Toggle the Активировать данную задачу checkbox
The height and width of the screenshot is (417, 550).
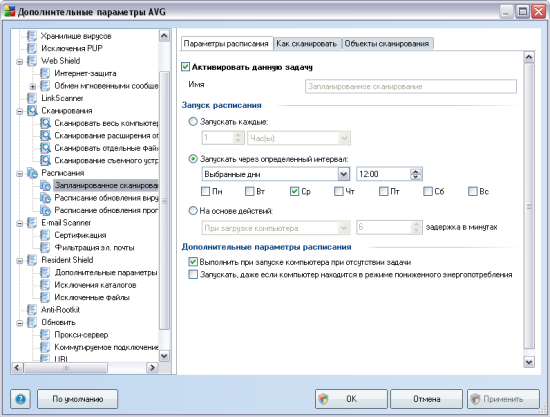pyautogui.click(x=186, y=67)
